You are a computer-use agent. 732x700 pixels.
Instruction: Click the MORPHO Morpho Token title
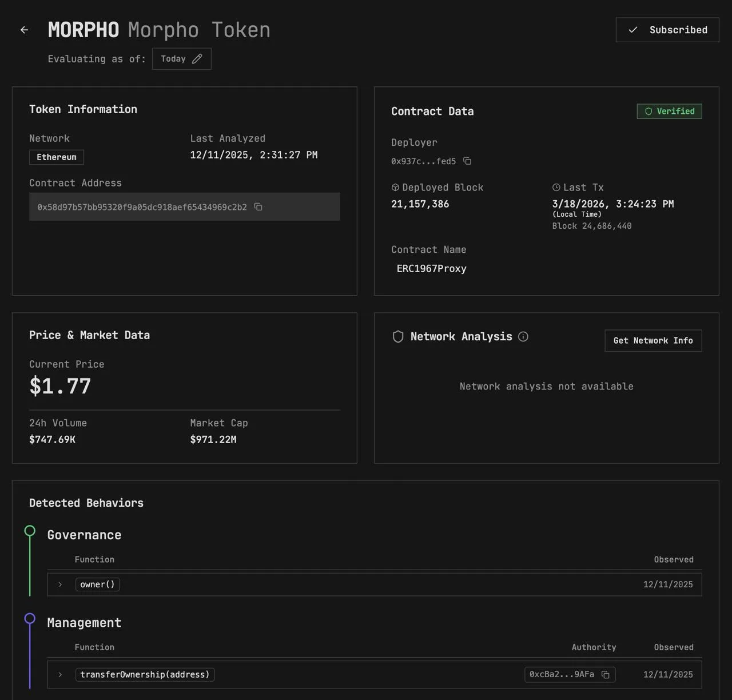point(159,30)
